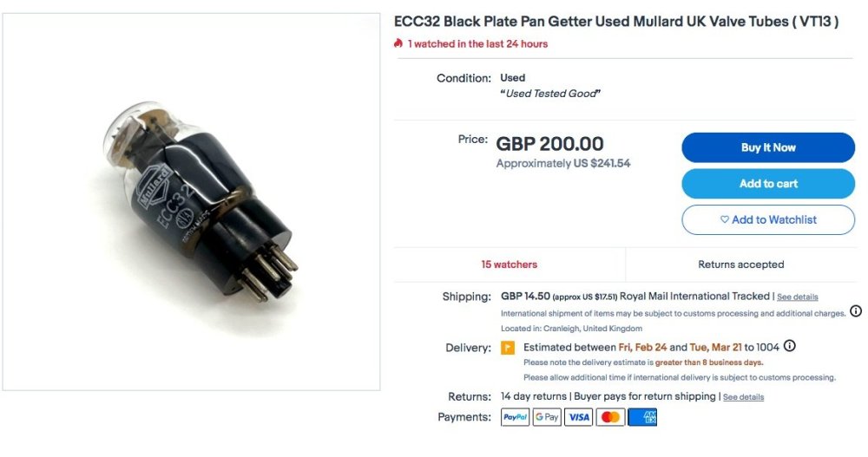Click the American Express card icon

[642, 417]
